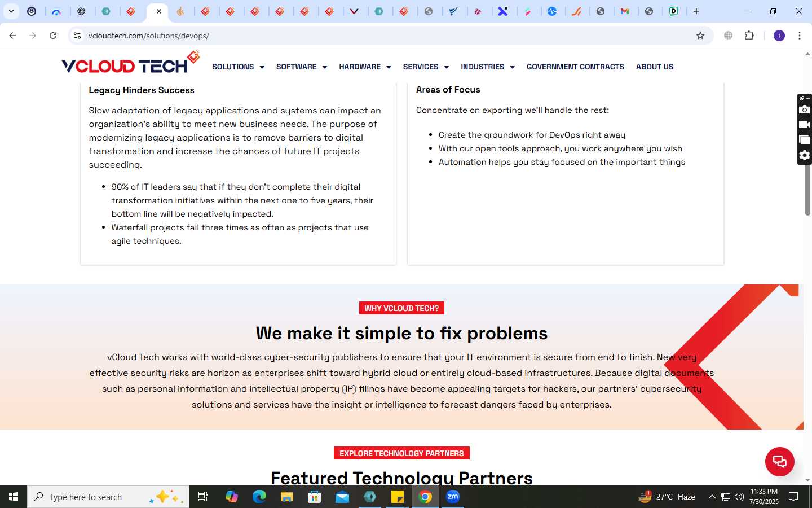
Task: Click the purple profile avatar
Action: pyautogui.click(x=779, y=36)
